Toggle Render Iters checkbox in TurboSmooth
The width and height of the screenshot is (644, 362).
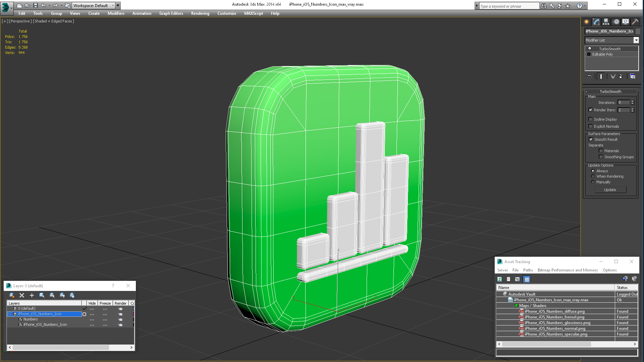[590, 110]
